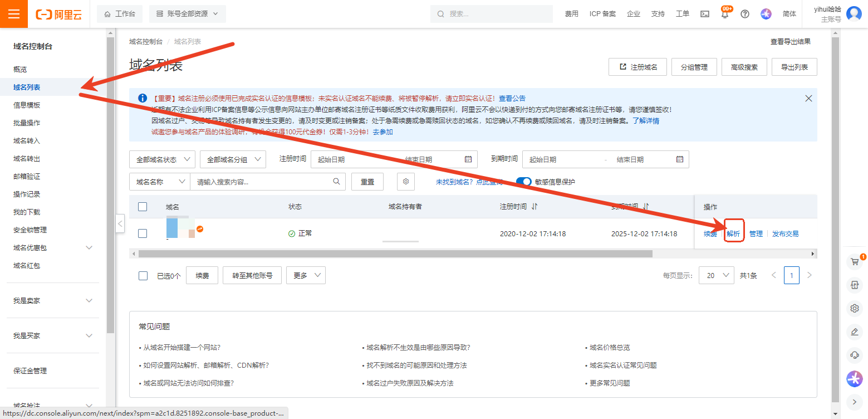Screen dimensions: 868x419
Task: Sort by 注册时间 column sort icon
Action: [534, 207]
